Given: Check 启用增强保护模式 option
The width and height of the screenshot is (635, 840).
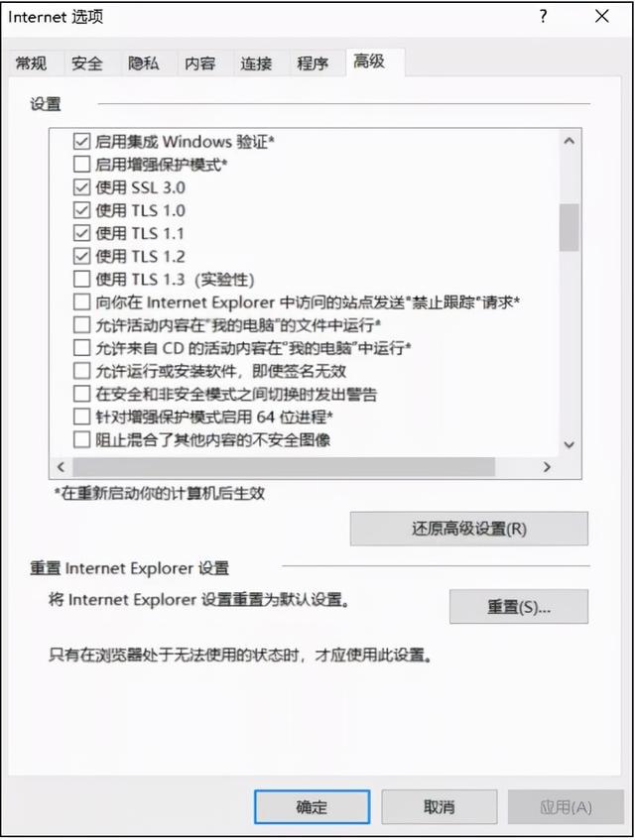Looking at the screenshot, I should coord(81,164).
